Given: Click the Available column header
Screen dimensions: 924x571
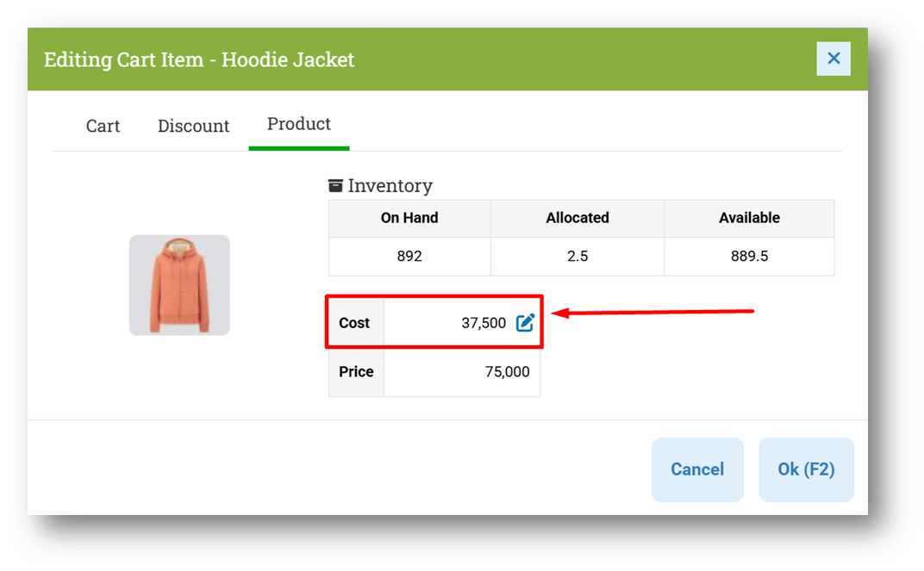Looking at the screenshot, I should coord(749,218).
